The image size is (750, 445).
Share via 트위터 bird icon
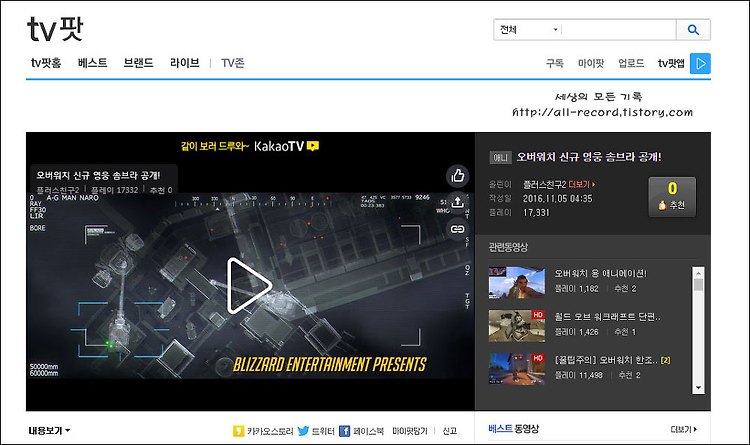point(303,431)
